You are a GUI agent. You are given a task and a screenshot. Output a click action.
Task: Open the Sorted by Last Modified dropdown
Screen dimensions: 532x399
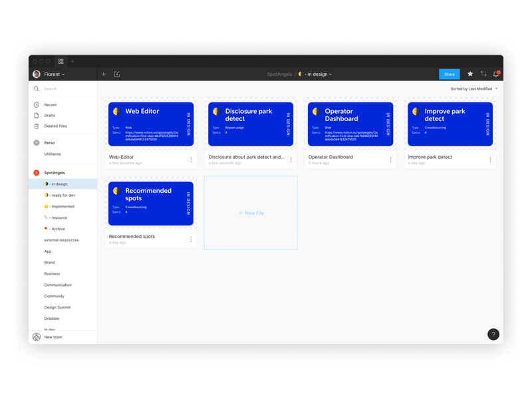pyautogui.click(x=473, y=88)
